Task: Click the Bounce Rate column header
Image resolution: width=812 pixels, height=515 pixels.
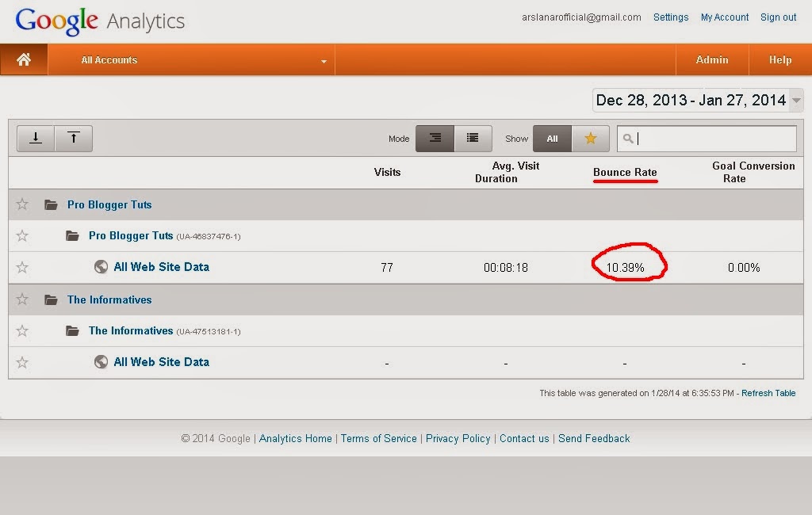Action: click(625, 173)
